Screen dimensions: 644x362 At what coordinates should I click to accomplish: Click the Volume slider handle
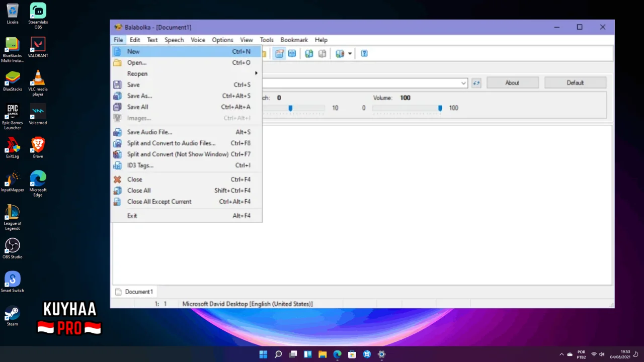(x=440, y=108)
